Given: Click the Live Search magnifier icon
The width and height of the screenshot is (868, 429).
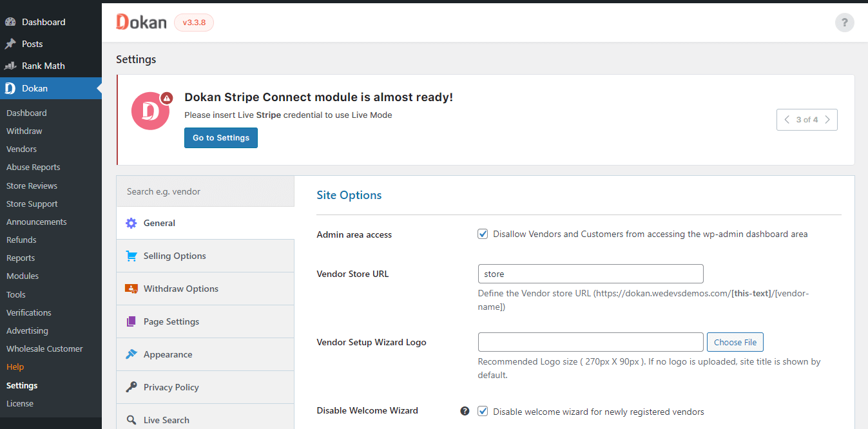Looking at the screenshot, I should [x=131, y=420].
